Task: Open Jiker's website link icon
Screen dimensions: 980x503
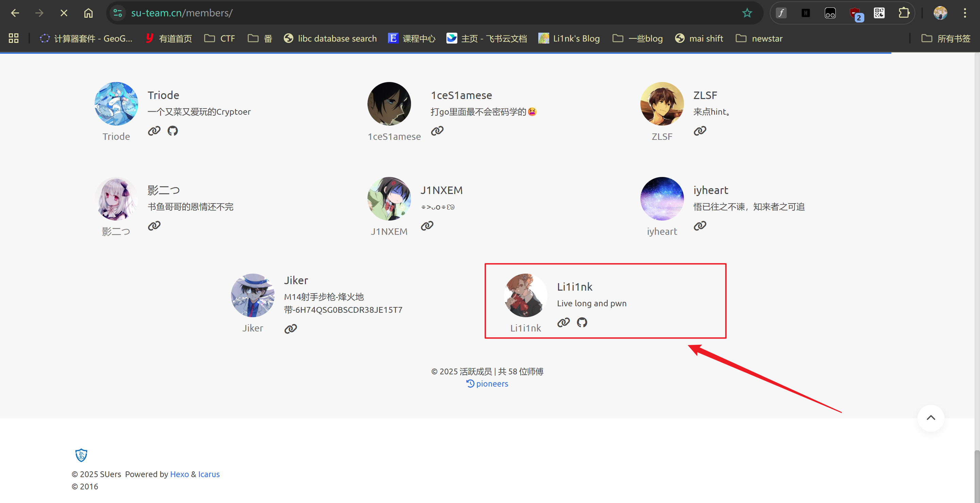Action: (291, 329)
